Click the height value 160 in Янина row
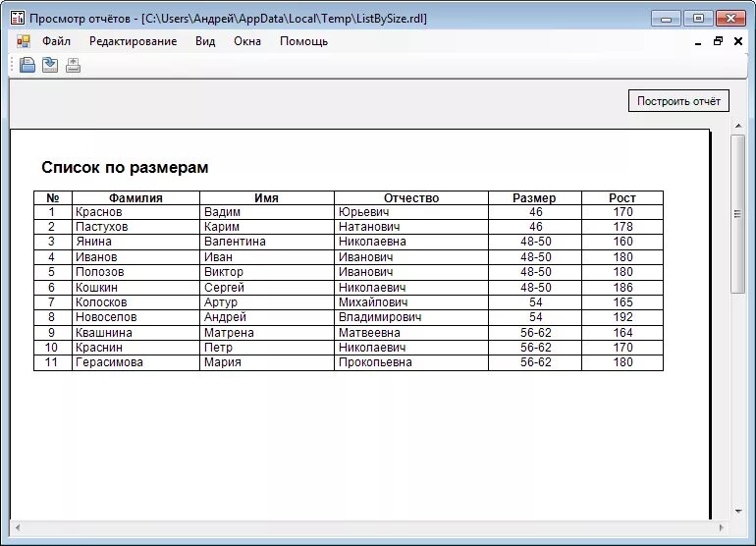Viewport: 756px width, 546px height. coord(622,242)
